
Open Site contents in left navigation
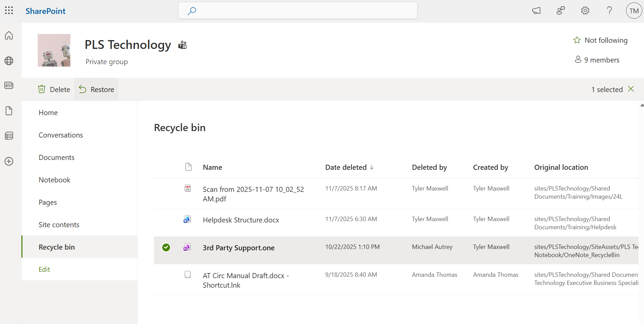[x=59, y=225]
